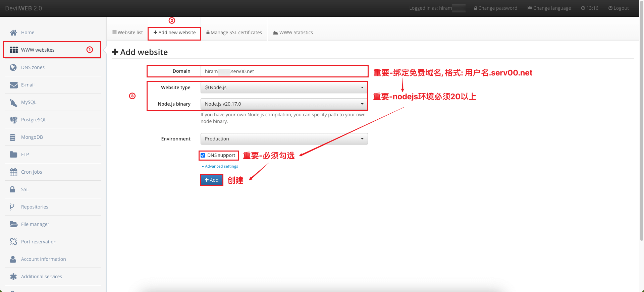This screenshot has height=292, width=644.
Task: Click the DNS zones globe icon
Action: pos(13,67)
